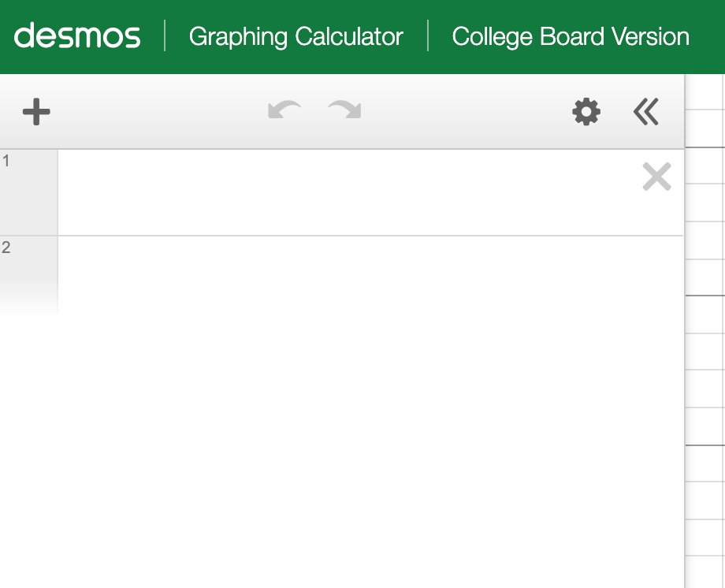
Task: Delete expression 1 with the X
Action: click(x=656, y=177)
